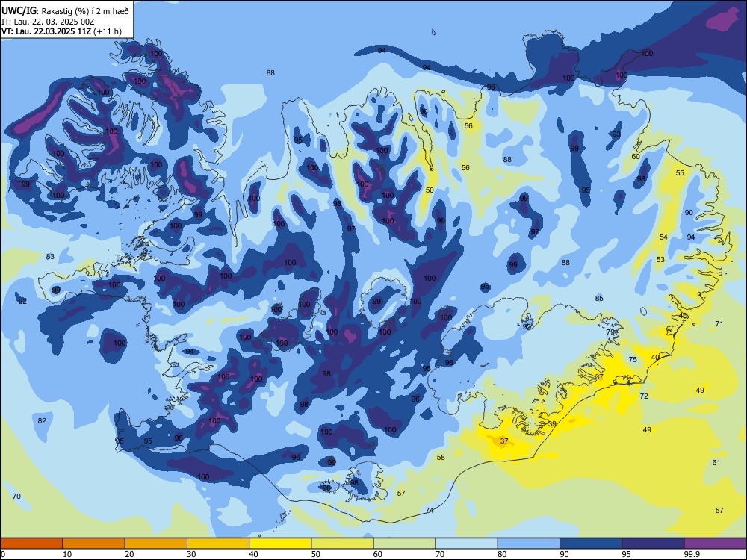Click the map value '74' on the south coast
Screen dimensions: 747x560
[430, 510]
